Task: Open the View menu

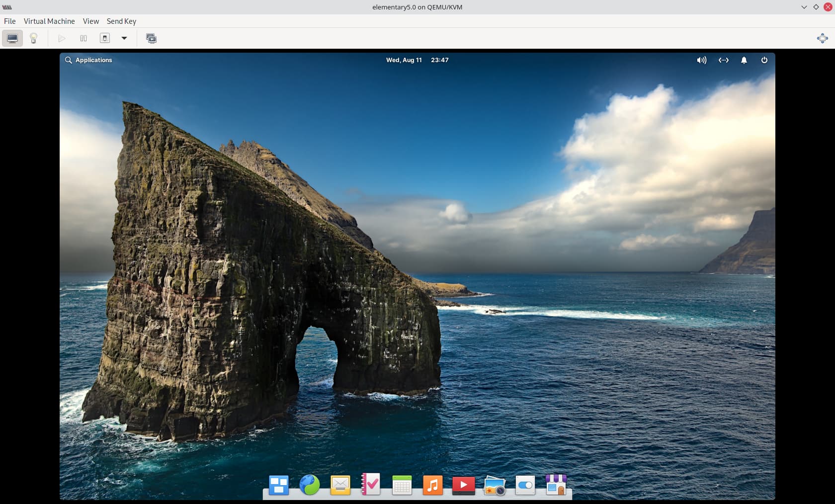Action: click(91, 21)
